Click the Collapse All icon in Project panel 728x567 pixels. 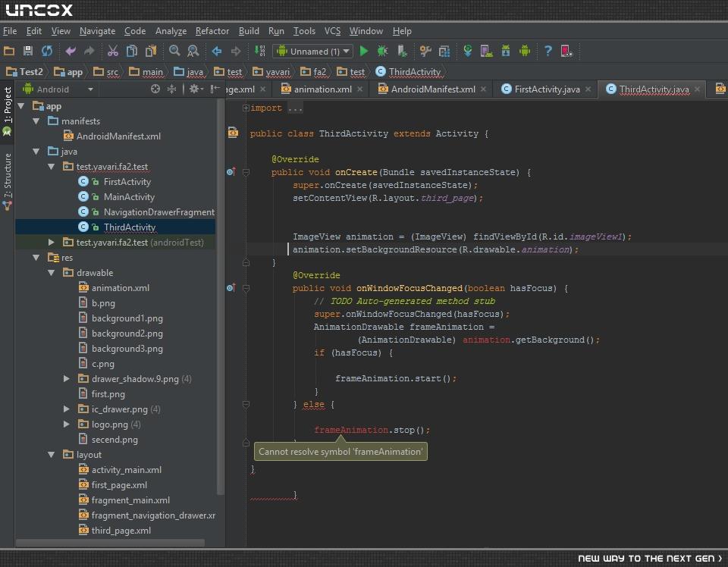pos(172,89)
